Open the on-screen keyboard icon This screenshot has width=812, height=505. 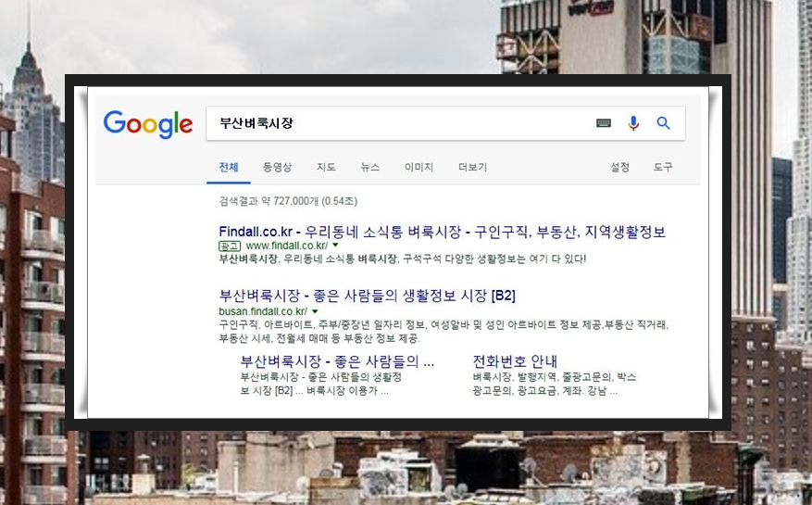coord(604,123)
